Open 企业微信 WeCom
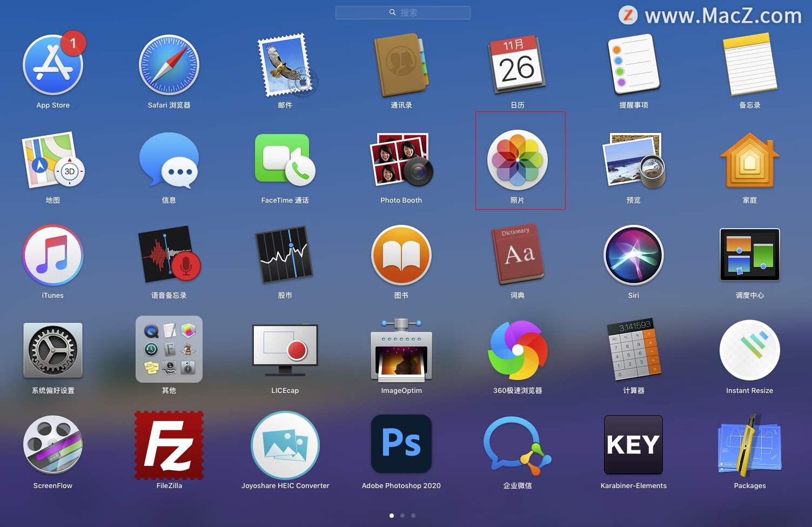 (x=518, y=445)
